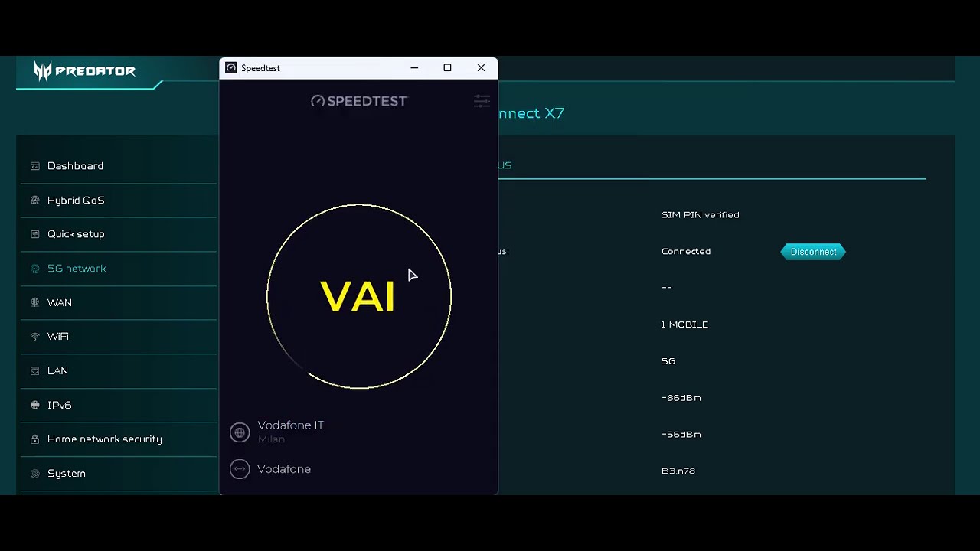
Task: Click the WAN globe sidebar icon
Action: point(34,303)
